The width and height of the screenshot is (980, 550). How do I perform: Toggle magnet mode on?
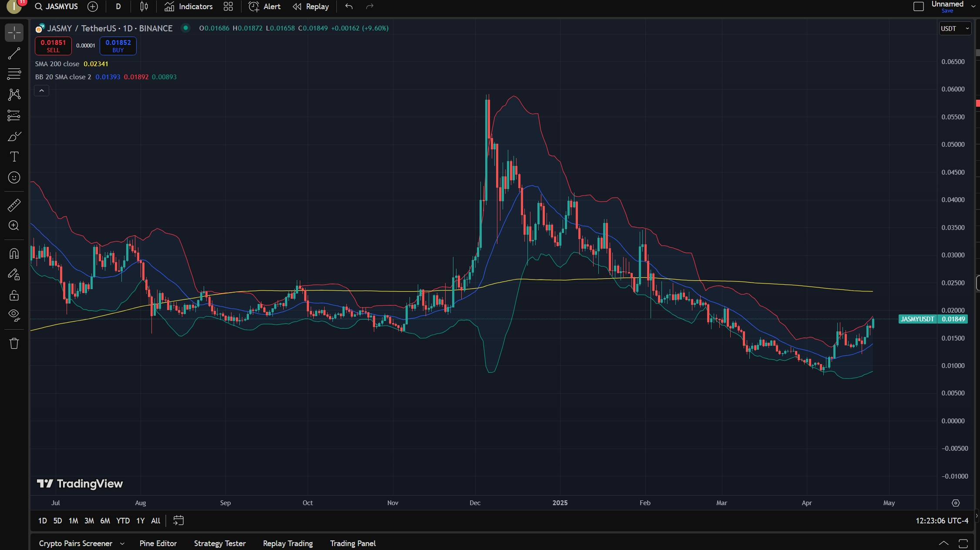point(14,253)
